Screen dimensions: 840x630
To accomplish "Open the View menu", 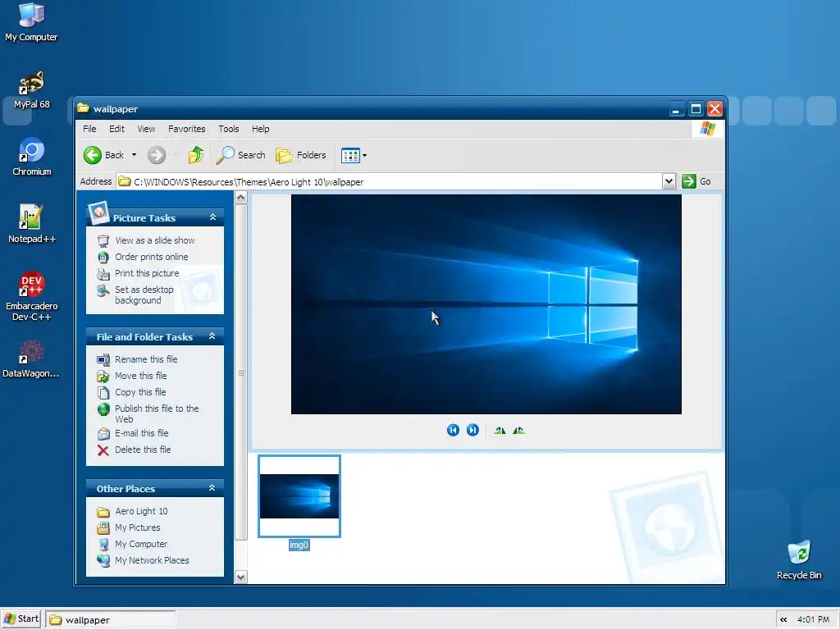I will click(x=146, y=129).
